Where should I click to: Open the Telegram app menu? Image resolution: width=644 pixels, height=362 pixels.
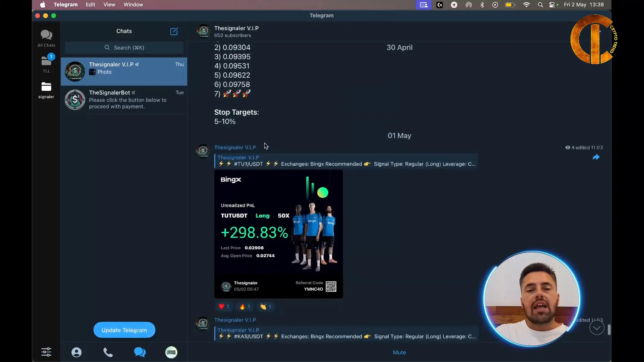point(65,5)
